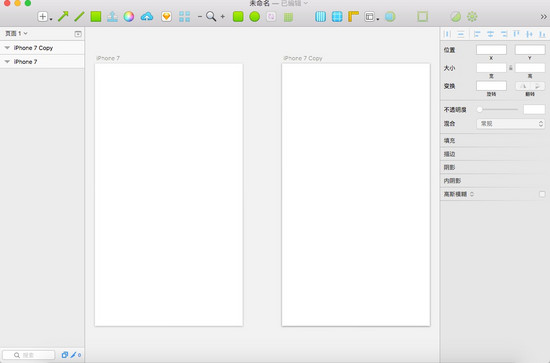Viewport: 550px width, 363px height.
Task: Open the 填充 fill section
Action: (x=495, y=141)
